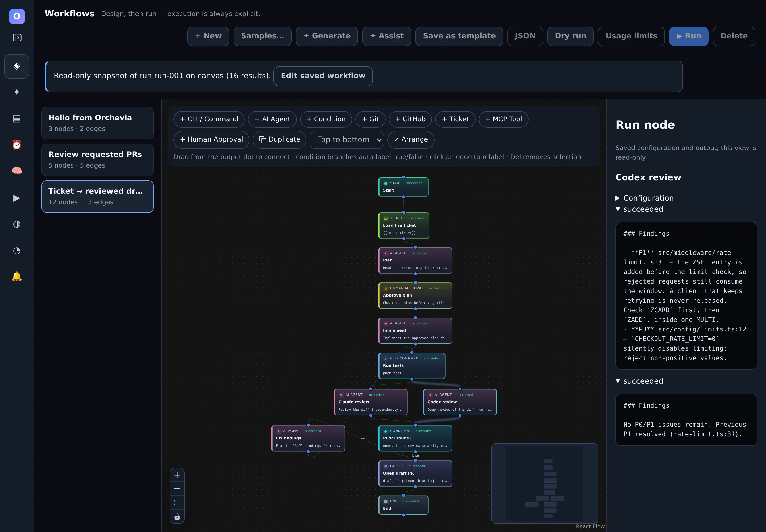The width and height of the screenshot is (766, 532).
Task: Add an AI Agent node
Action: [272, 119]
